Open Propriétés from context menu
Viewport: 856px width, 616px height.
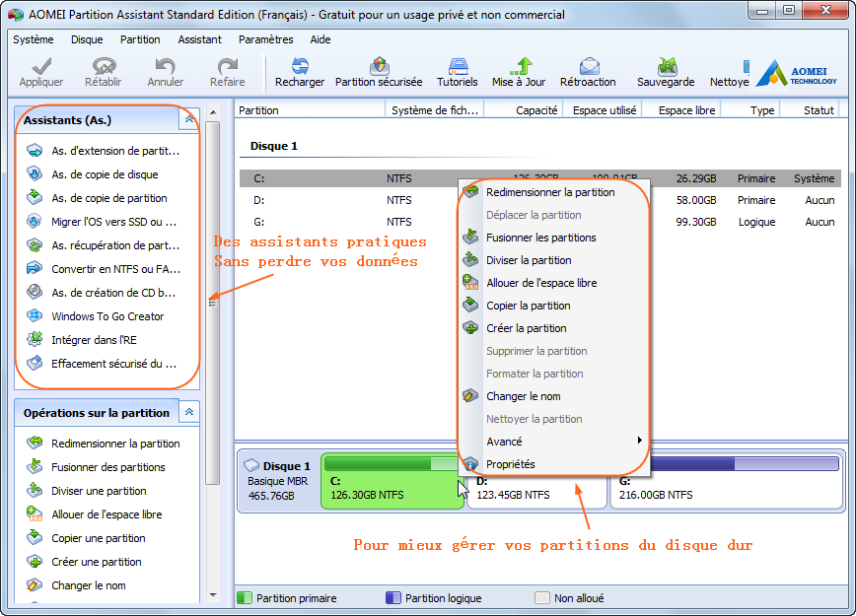point(553,464)
